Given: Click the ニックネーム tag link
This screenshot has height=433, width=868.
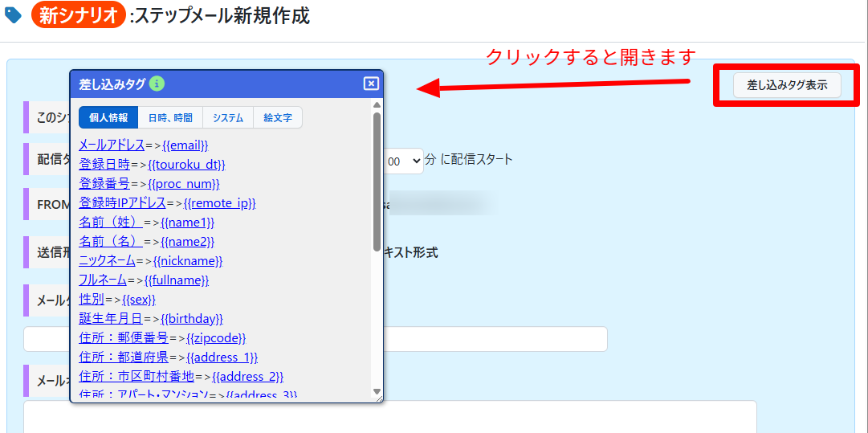Looking at the screenshot, I should [x=107, y=261].
